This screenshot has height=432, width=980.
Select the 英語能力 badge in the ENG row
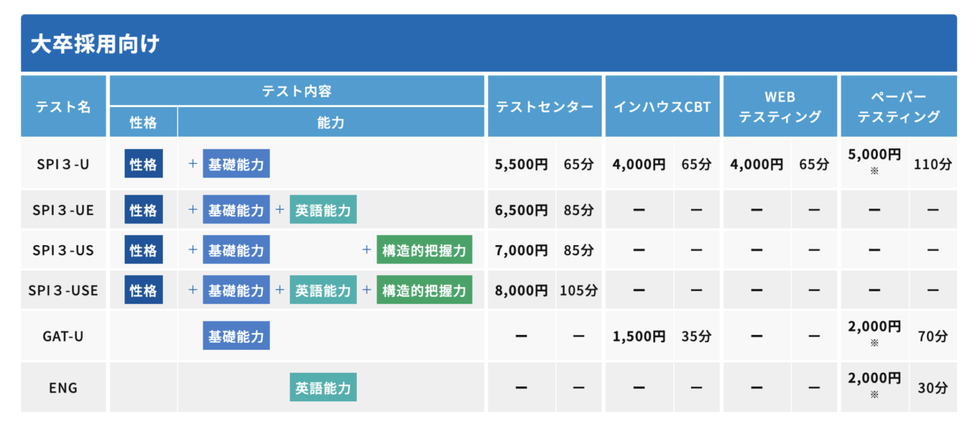click(323, 387)
